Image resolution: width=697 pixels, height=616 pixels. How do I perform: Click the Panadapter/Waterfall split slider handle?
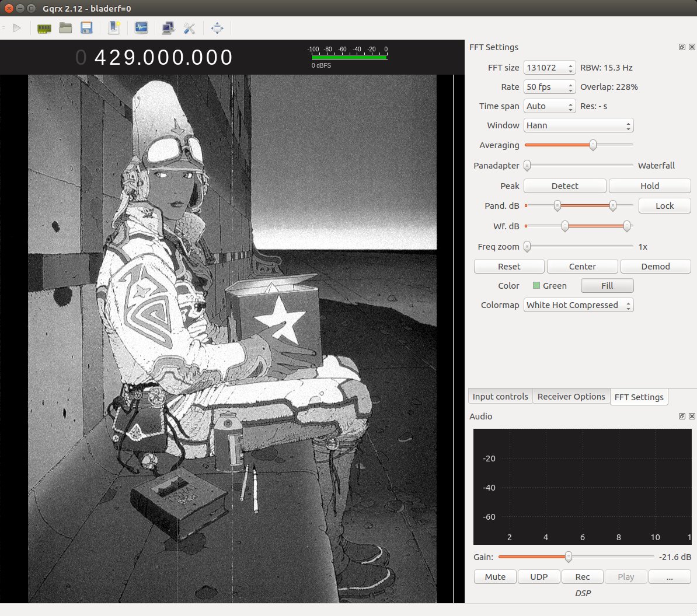[527, 165]
